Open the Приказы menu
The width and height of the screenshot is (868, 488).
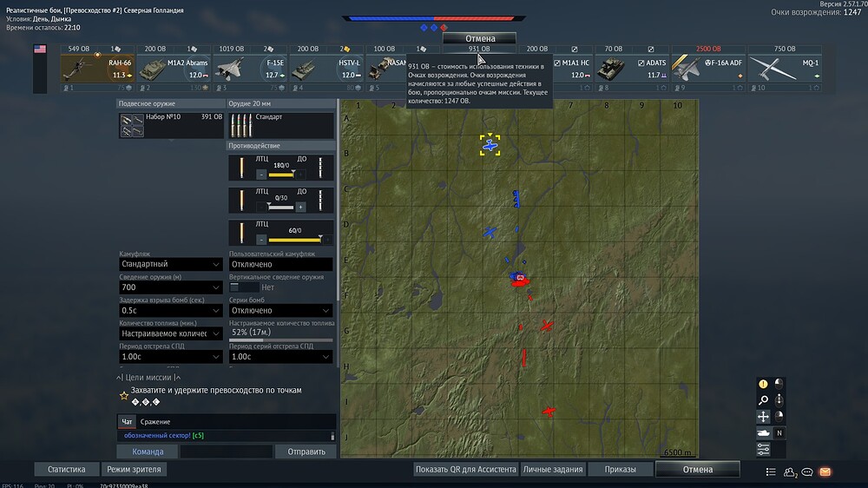point(620,469)
